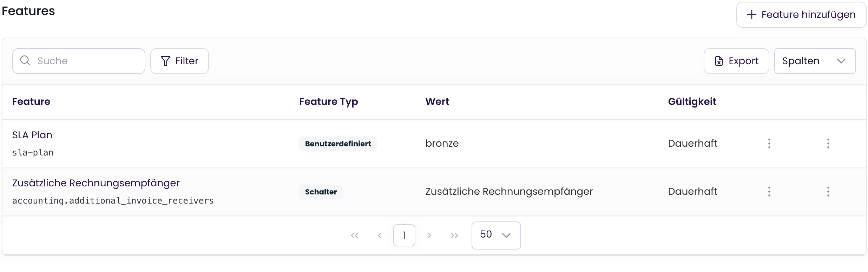
Task: Click the Filter button
Action: (x=179, y=61)
